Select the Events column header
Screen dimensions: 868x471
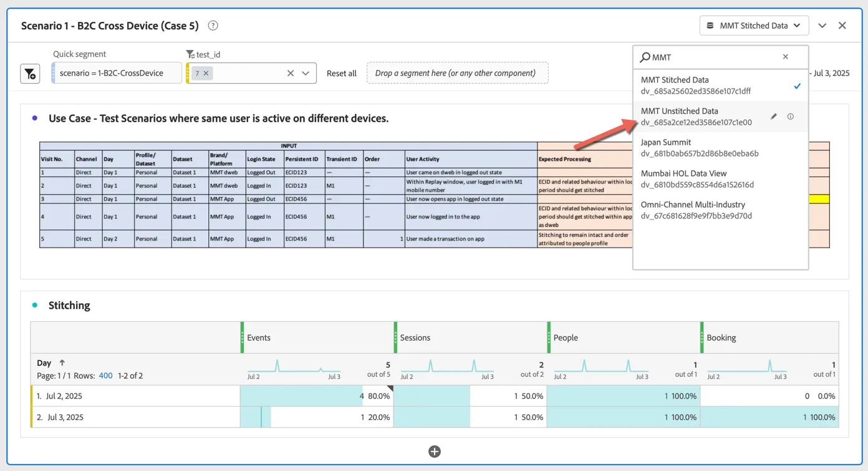point(317,337)
